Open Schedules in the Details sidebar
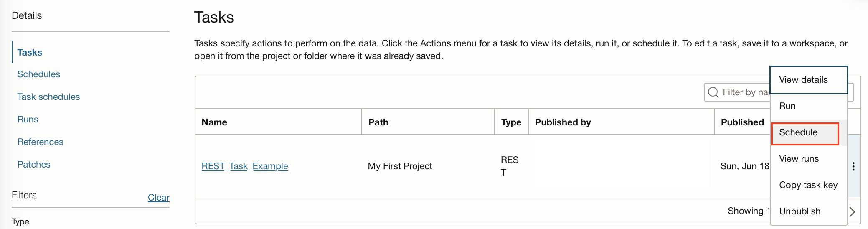 tap(39, 74)
